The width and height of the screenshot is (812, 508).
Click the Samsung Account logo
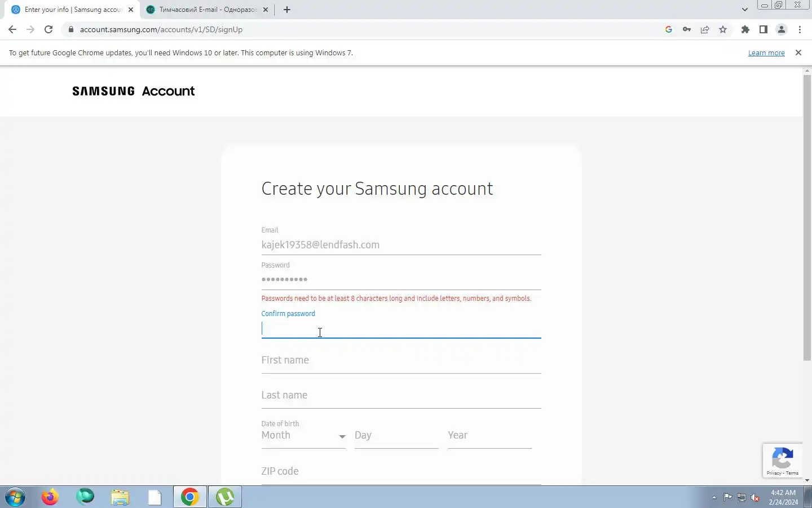[x=134, y=91]
